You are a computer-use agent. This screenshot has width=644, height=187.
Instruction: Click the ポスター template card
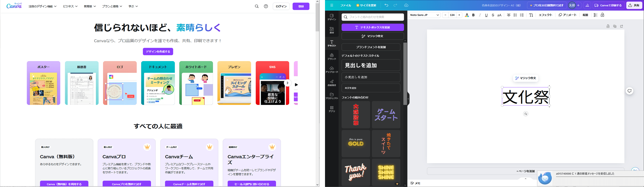(x=44, y=83)
